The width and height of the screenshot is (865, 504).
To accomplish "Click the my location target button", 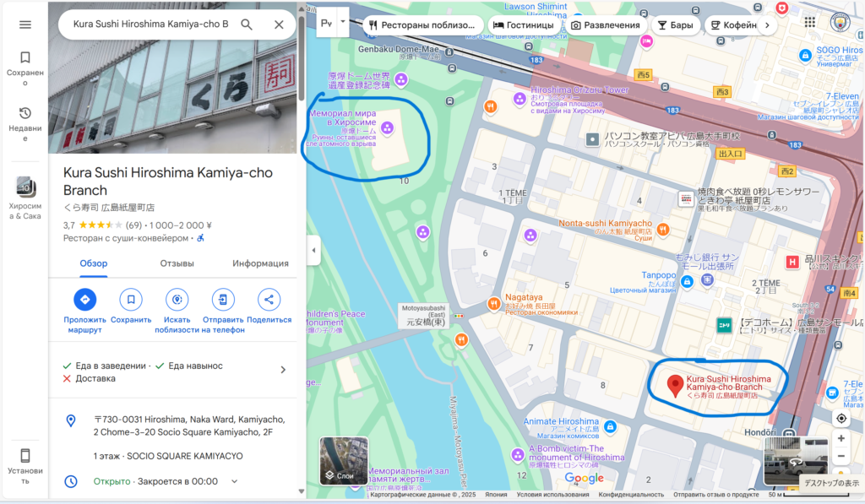I will (x=841, y=418).
